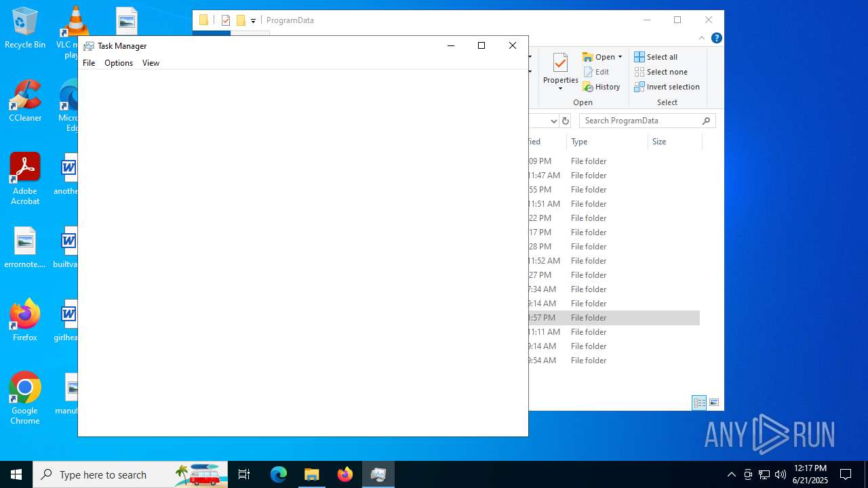Launch Microsoft Edge from the taskbar
This screenshot has height=488, width=868.
coord(279,474)
